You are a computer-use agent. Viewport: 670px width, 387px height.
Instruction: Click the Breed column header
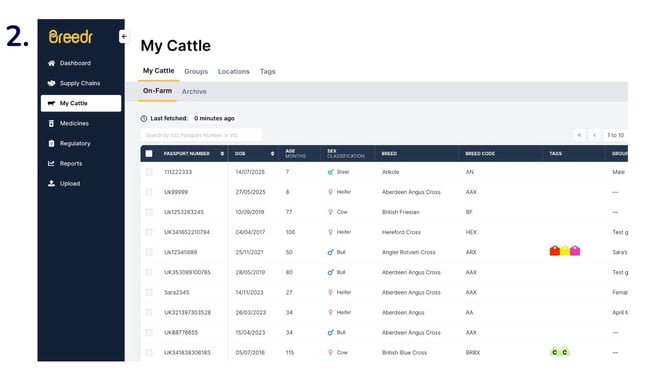pos(389,154)
